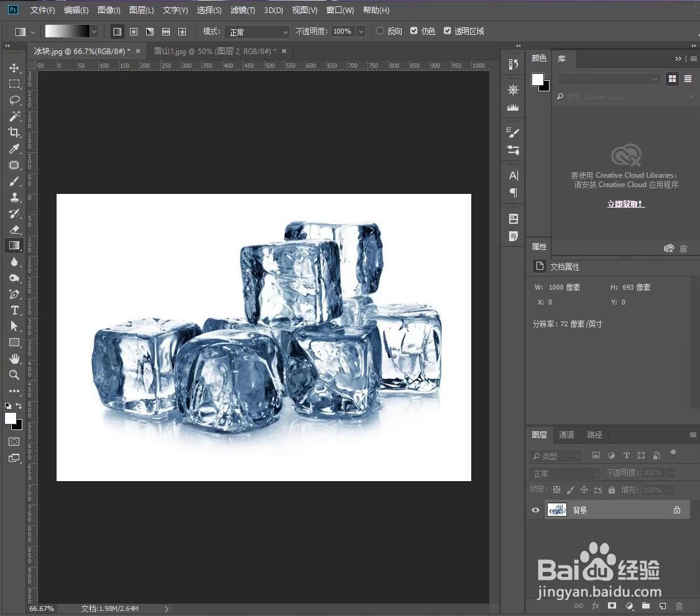Toggle the 仿色 (Dither) checkbox
Viewport: 700px width, 616px height.
(x=414, y=31)
